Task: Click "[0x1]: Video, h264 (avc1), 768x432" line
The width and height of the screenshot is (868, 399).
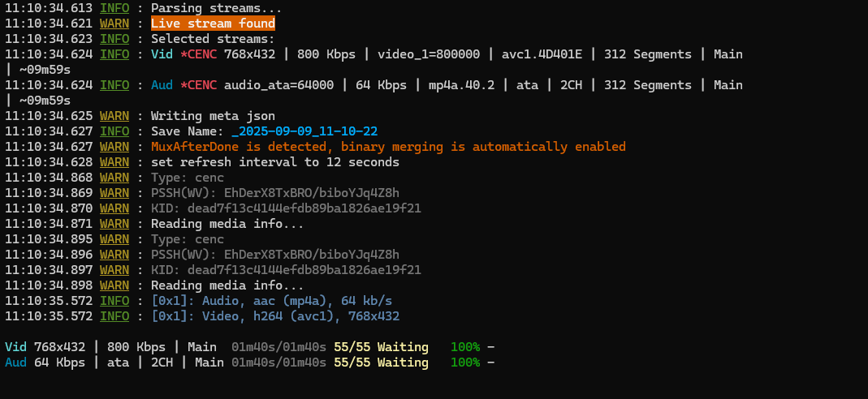Action: point(274,316)
